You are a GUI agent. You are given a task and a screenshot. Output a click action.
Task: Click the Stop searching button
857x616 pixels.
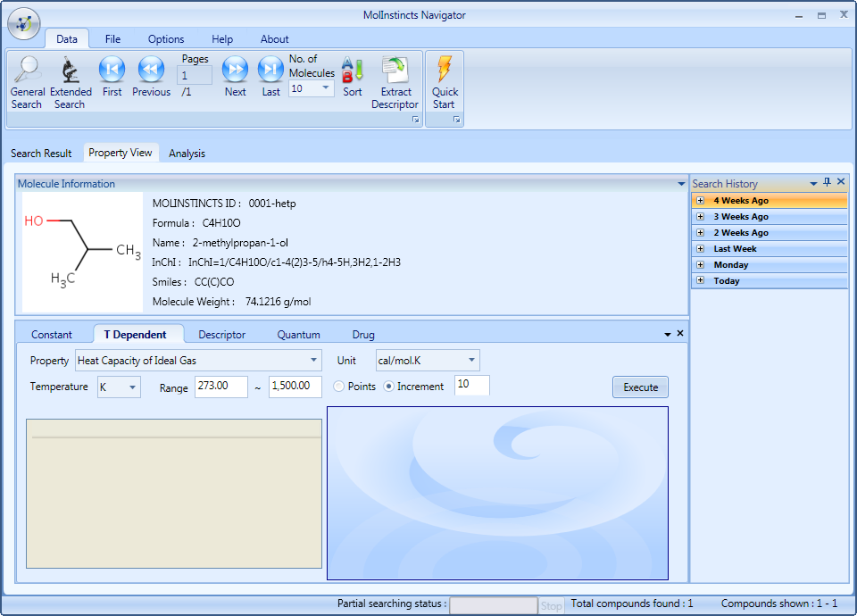551,605
